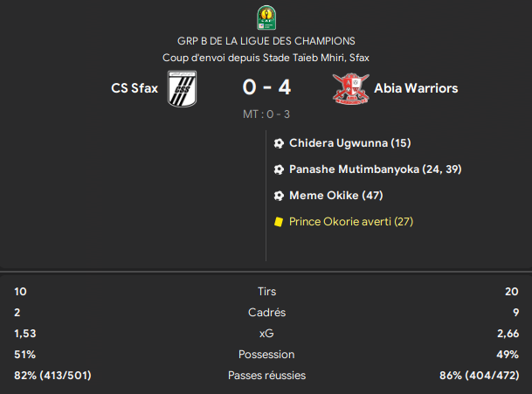Click the 0 - 4 final score
This screenshot has width=532, height=394.
coord(266,87)
